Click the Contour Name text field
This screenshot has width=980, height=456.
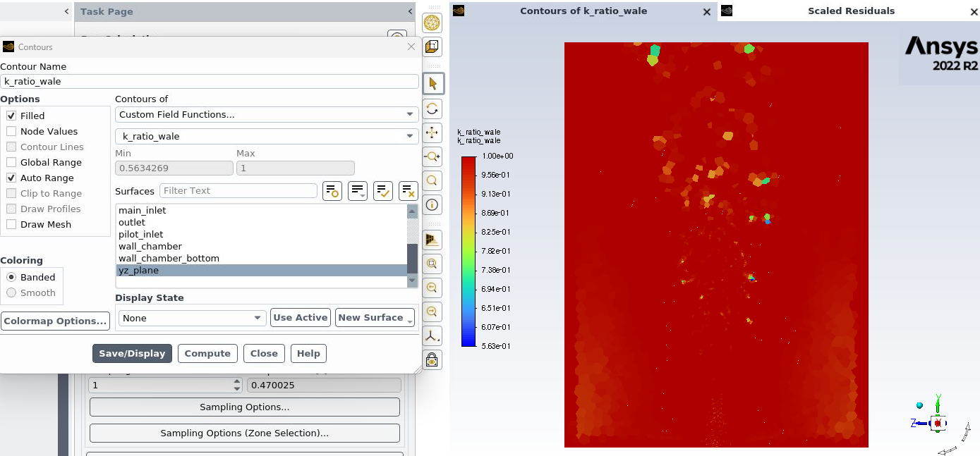click(210, 81)
